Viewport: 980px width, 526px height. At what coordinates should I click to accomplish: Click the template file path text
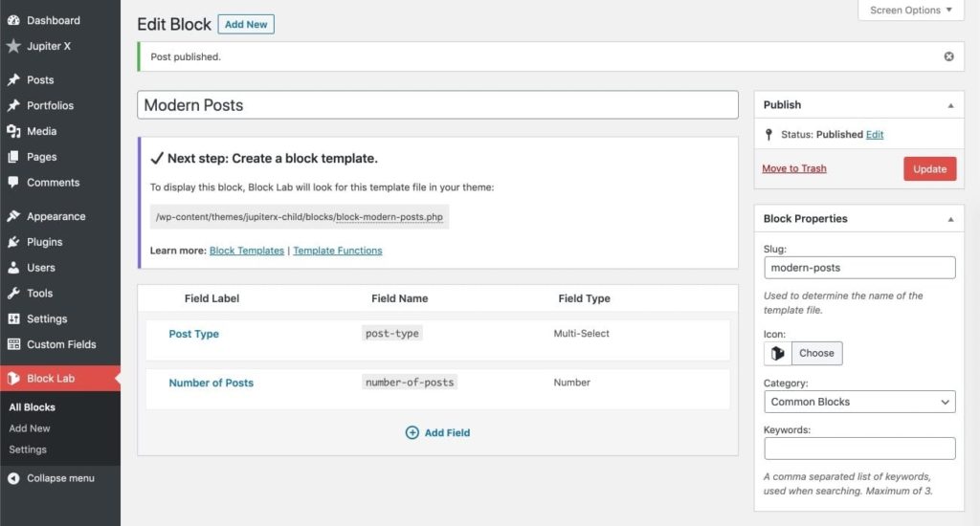tap(300, 217)
